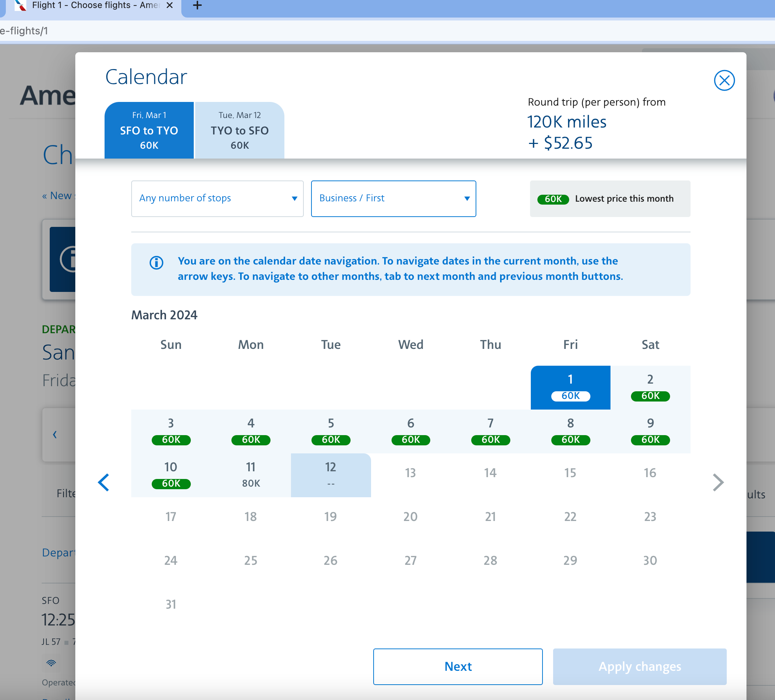Select the Fri, Mar 1 SFO to TYO segment
This screenshot has width=775, height=700.
(x=149, y=130)
